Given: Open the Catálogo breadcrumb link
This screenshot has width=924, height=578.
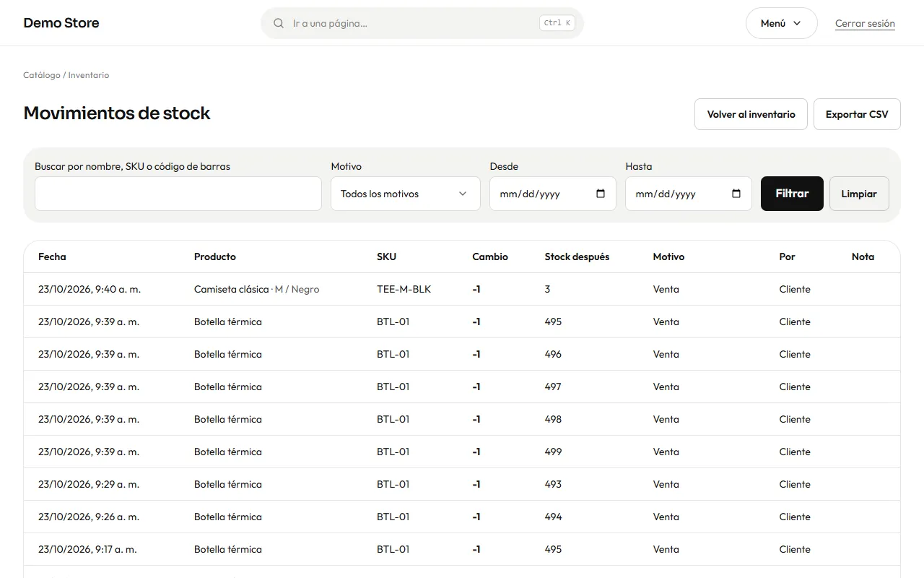Looking at the screenshot, I should (x=42, y=75).
